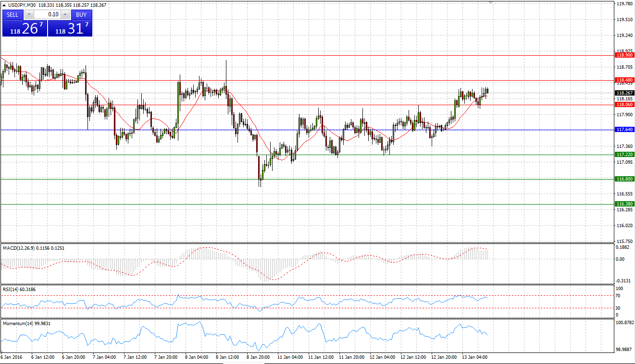Screen dimensions: 635x364
Task: Click the SELL button
Action: click(12, 14)
